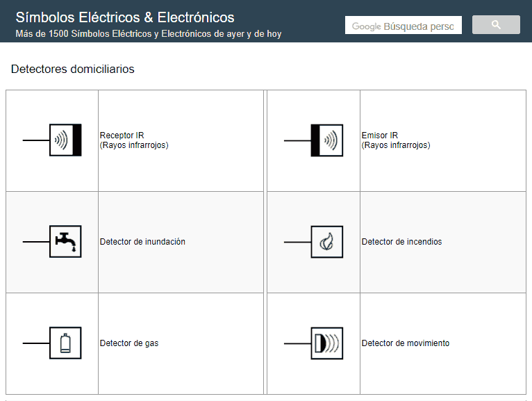Click the "Detector de gas" label

point(129,343)
